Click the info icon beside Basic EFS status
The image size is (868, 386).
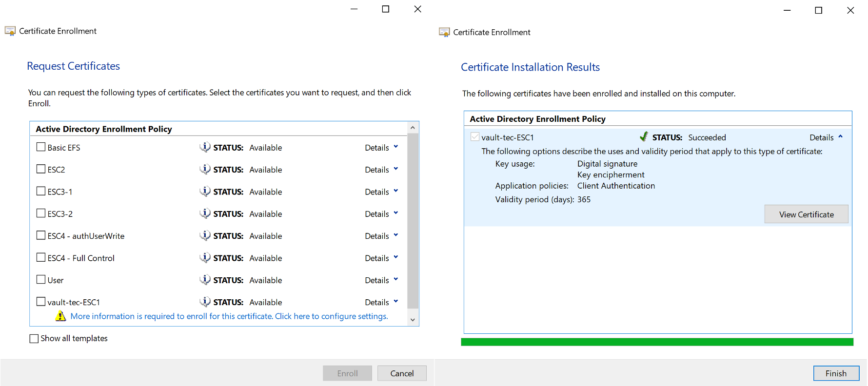(205, 147)
